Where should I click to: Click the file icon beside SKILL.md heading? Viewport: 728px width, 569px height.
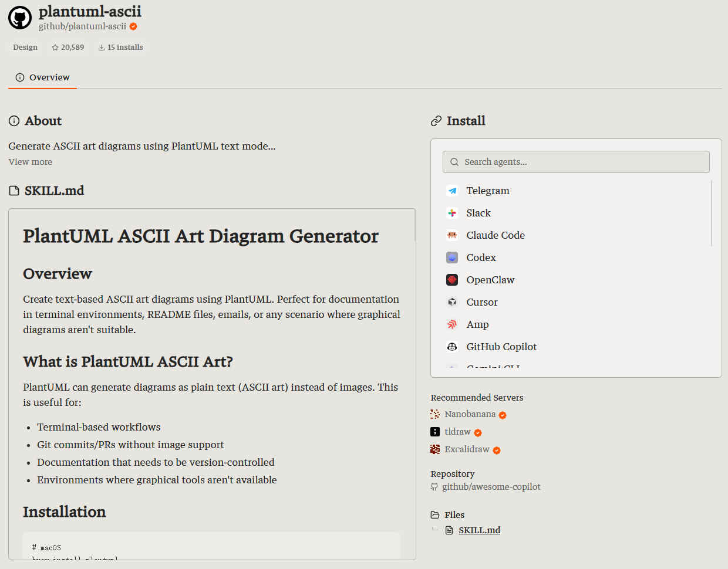click(14, 191)
